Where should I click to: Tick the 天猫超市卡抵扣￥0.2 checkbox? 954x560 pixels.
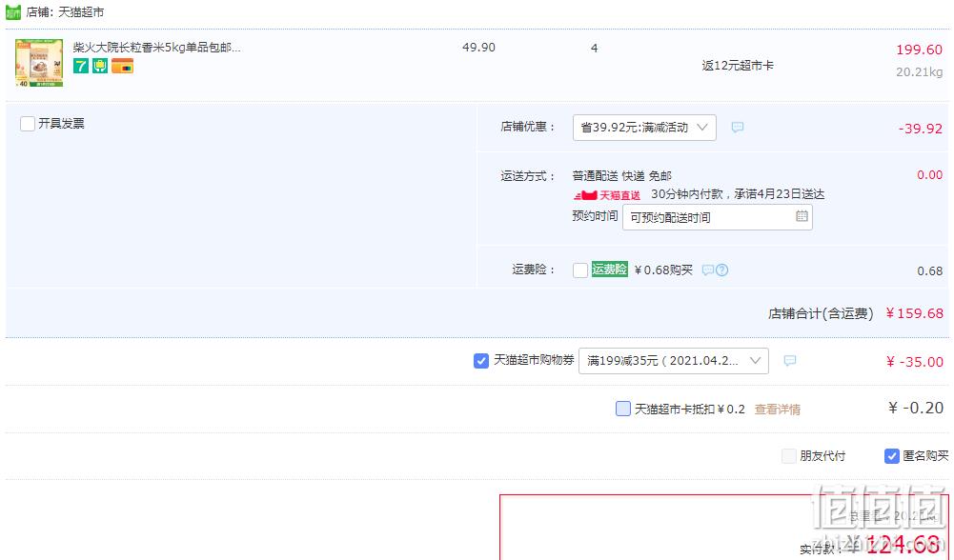tap(623, 409)
